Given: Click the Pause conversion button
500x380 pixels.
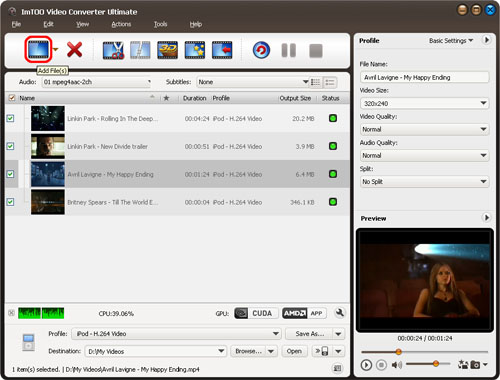Looking at the screenshot, I should (x=289, y=51).
